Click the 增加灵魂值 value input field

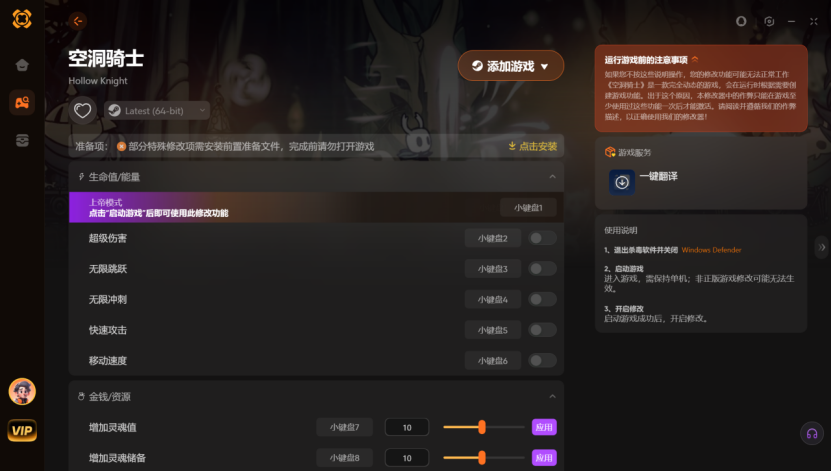pyautogui.click(x=407, y=427)
